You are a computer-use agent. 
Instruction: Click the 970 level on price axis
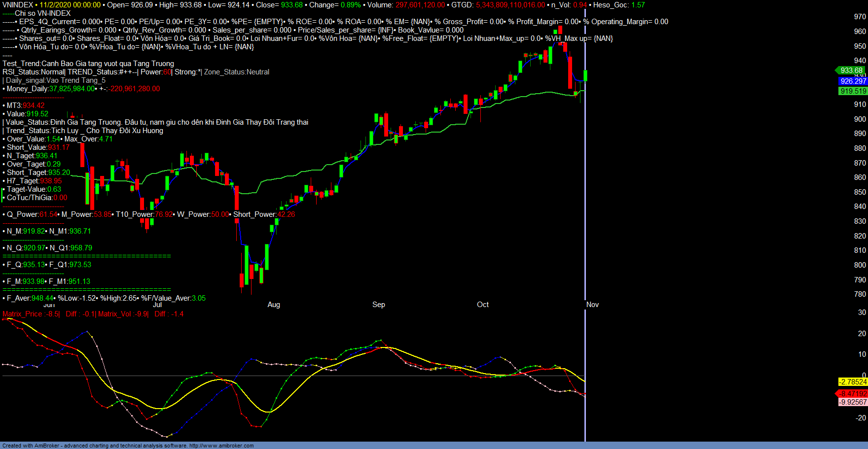[x=860, y=17]
